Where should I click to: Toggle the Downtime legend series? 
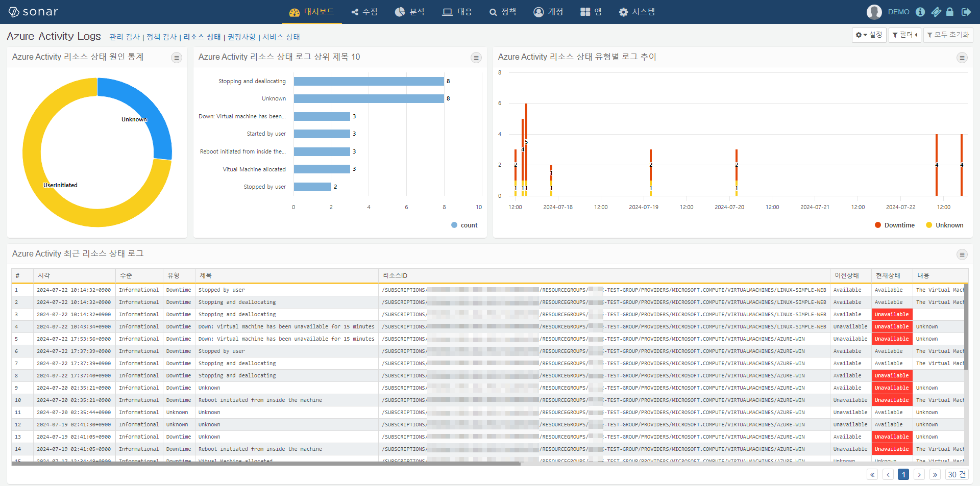click(895, 225)
